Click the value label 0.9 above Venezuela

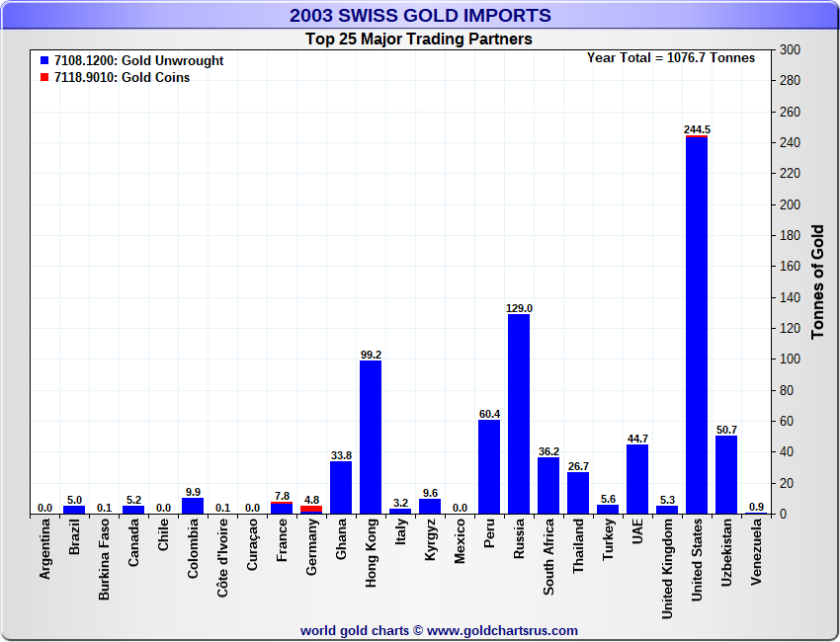click(756, 507)
